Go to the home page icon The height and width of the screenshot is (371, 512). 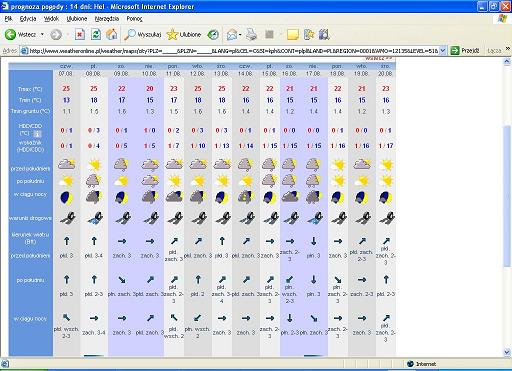(112, 34)
